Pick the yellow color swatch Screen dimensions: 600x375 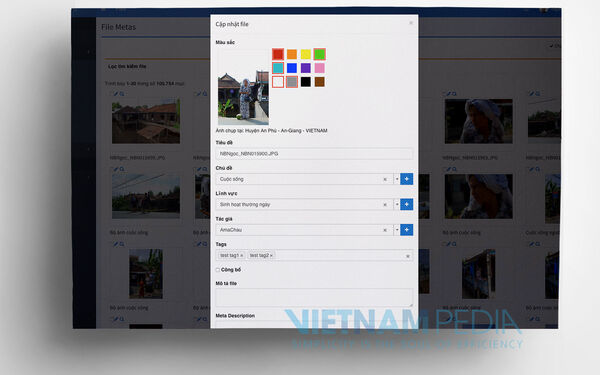coord(305,54)
